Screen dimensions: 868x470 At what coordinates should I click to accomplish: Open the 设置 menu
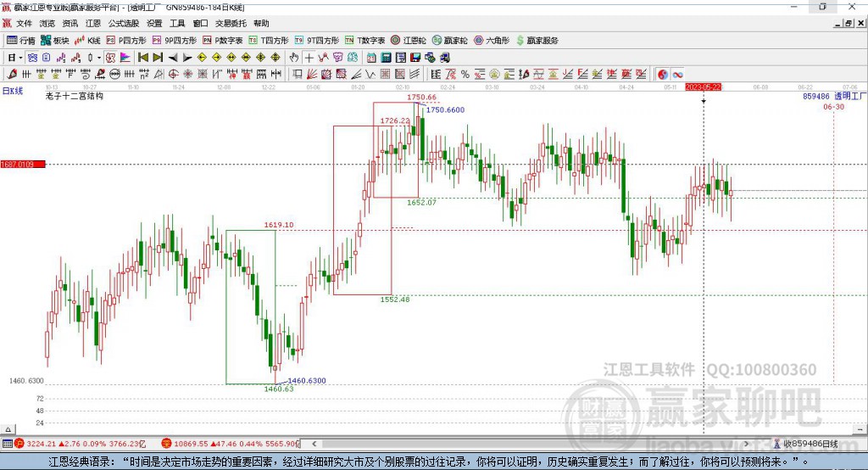click(154, 23)
